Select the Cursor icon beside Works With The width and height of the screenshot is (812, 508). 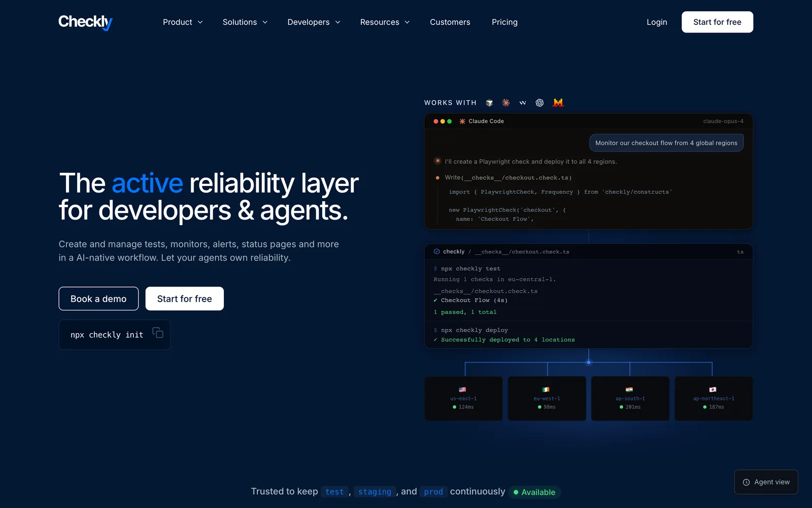489,103
